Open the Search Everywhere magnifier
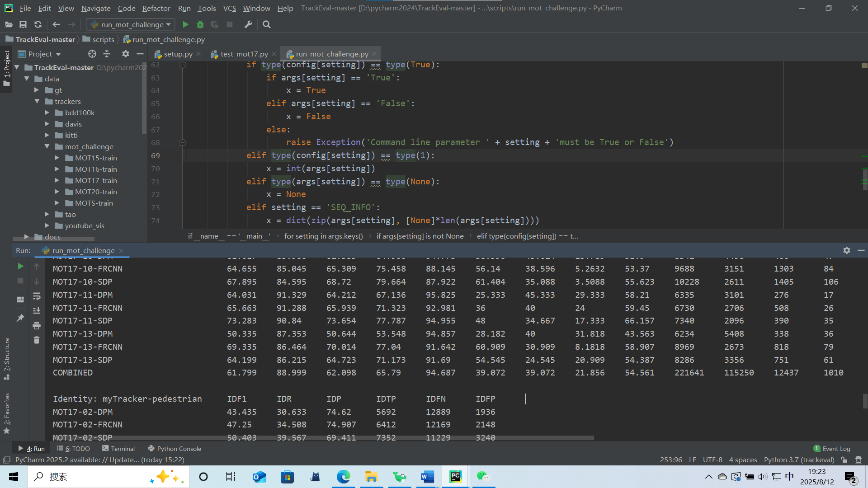The width and height of the screenshot is (868, 488). click(266, 24)
